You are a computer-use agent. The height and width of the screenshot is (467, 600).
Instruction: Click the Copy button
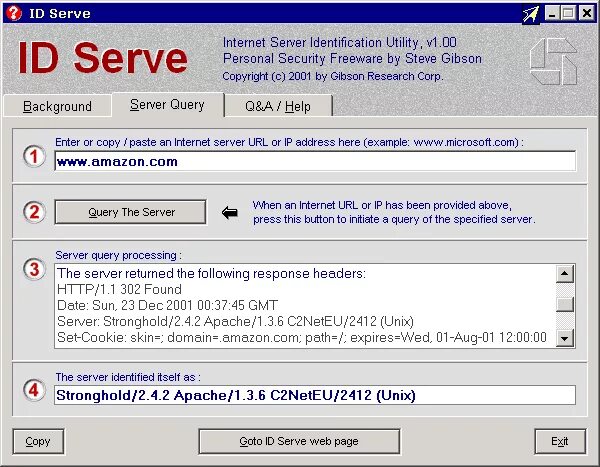click(38, 441)
